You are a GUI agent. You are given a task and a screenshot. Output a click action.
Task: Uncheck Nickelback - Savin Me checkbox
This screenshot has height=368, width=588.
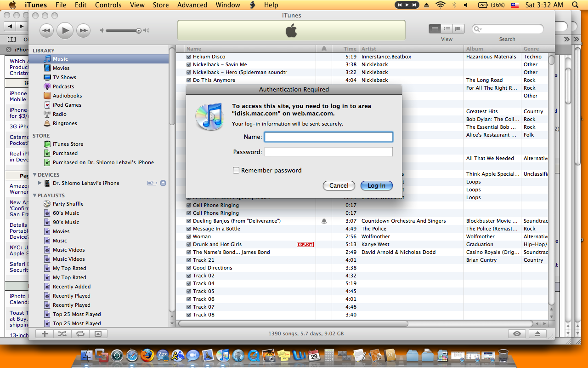[189, 64]
